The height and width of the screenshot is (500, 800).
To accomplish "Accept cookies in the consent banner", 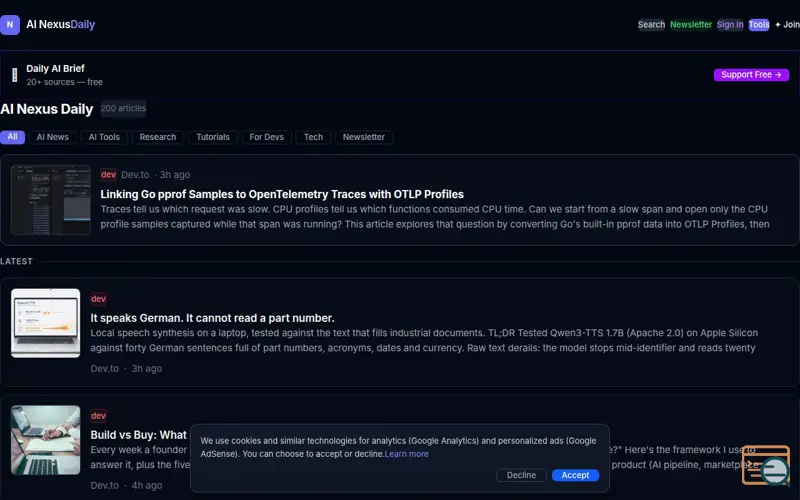I will pyautogui.click(x=575, y=475).
